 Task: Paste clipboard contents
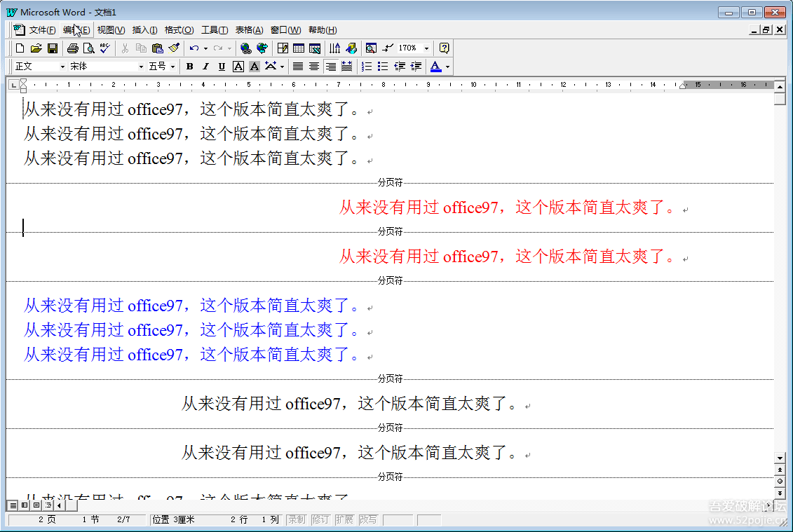157,48
